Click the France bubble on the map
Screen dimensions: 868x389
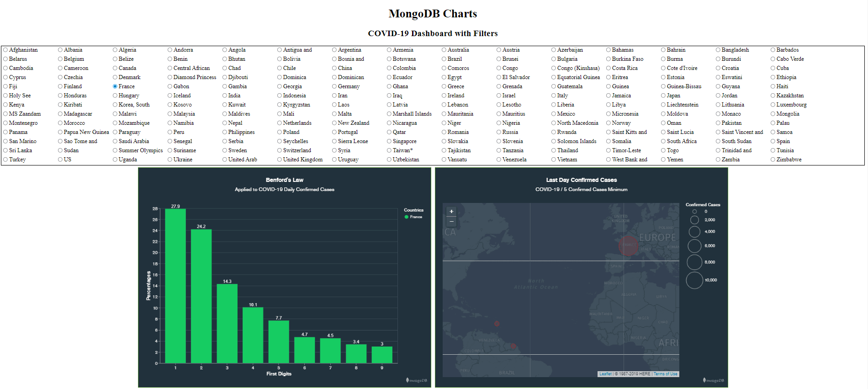629,245
